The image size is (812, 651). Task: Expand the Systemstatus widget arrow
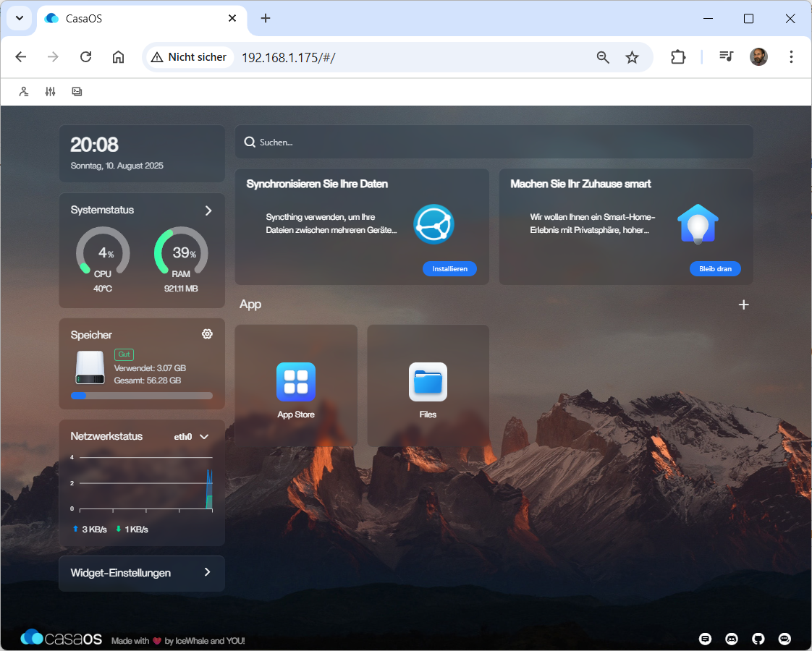click(208, 210)
